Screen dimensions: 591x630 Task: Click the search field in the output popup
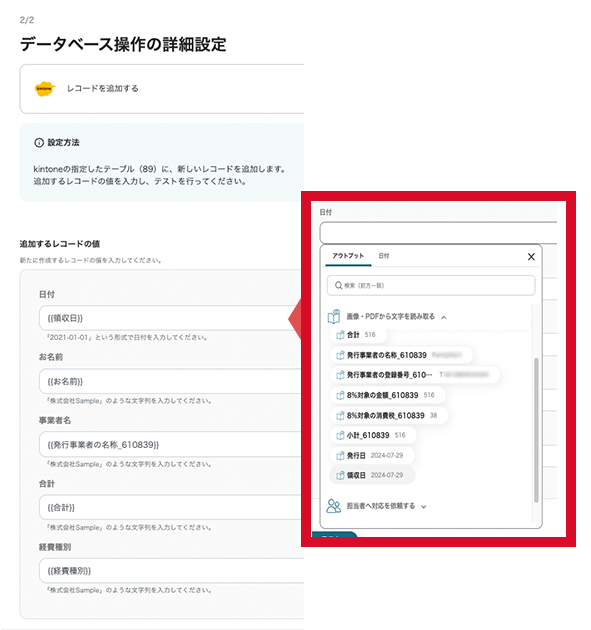pos(431,285)
